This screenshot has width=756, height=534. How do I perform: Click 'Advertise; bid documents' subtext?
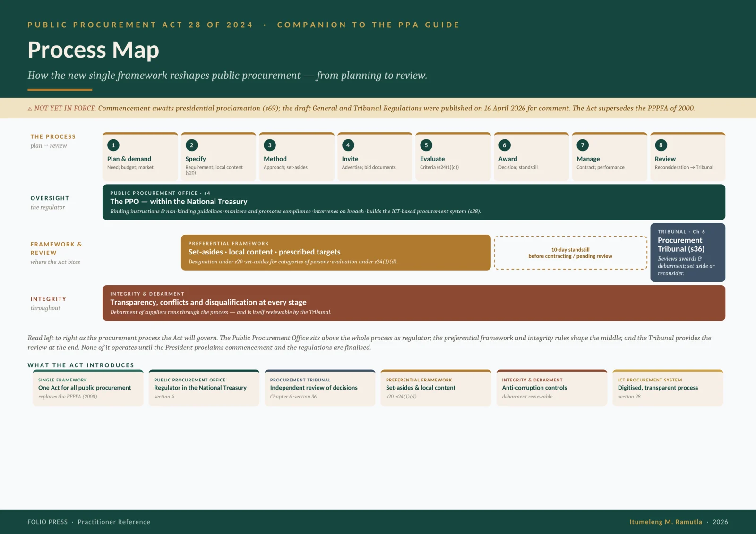pyautogui.click(x=369, y=167)
